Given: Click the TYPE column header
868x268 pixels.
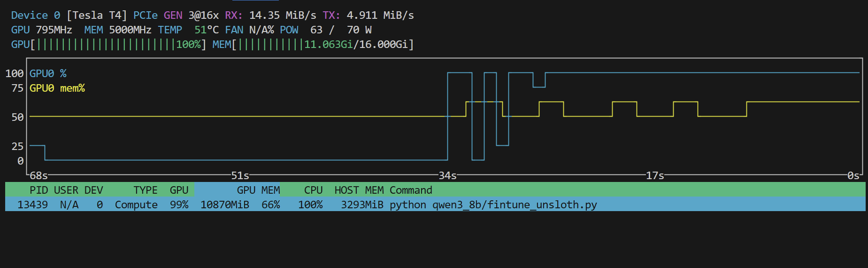Looking at the screenshot, I should [x=145, y=190].
